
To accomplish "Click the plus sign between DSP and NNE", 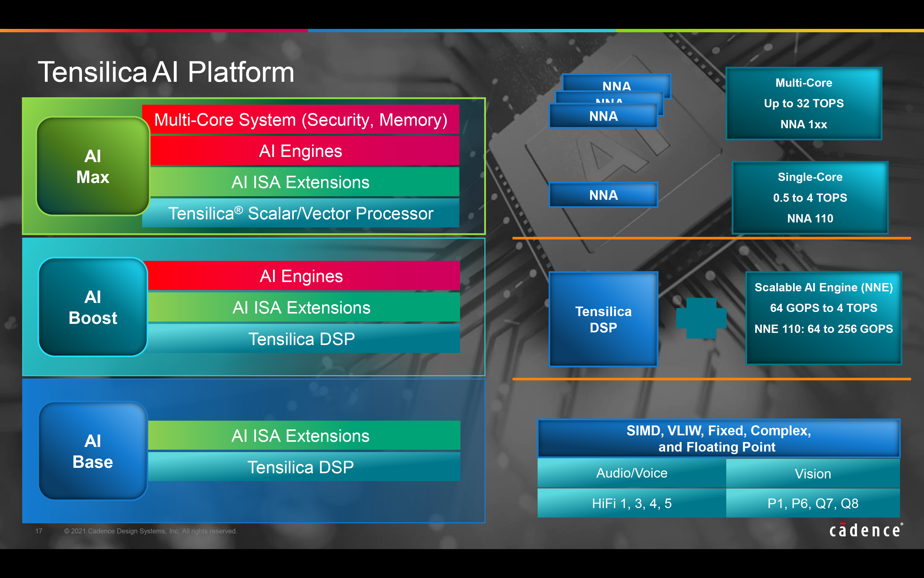I will pyautogui.click(x=701, y=318).
